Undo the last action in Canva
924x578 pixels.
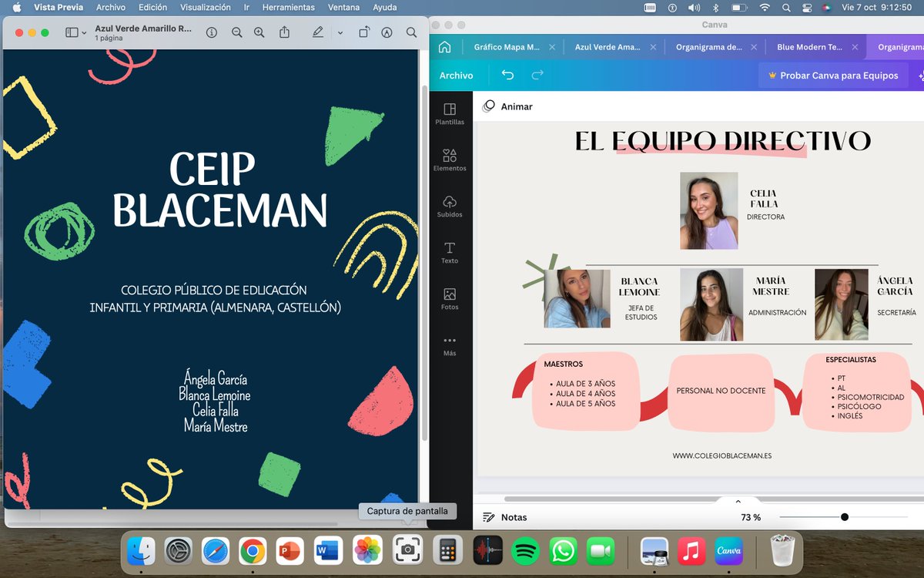click(x=507, y=75)
